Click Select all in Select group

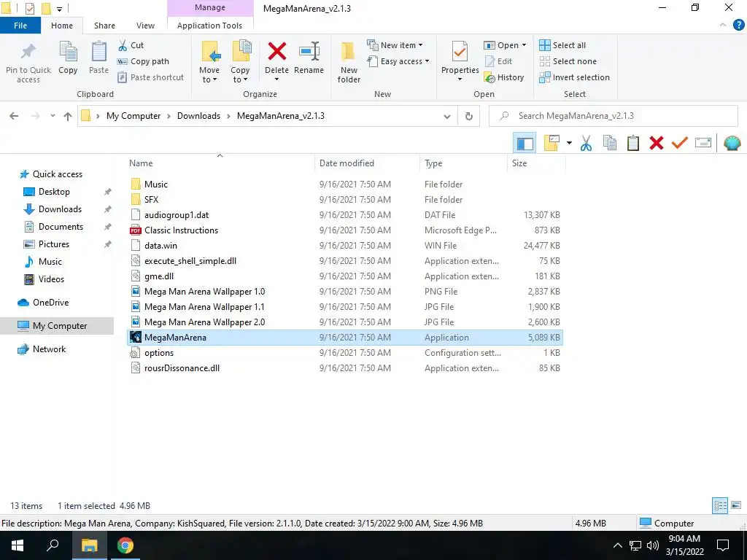[562, 45]
